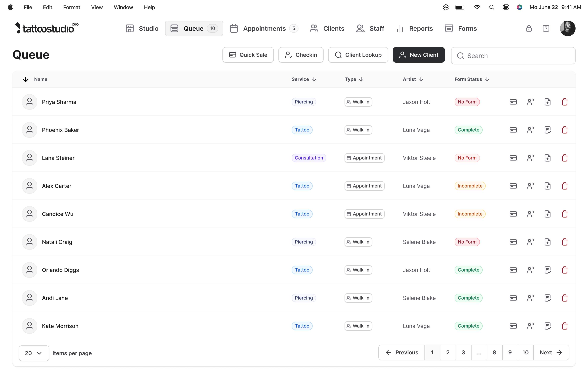588x382 pixels.
Task: Reassign Andi Lane with transfer icon
Action: (x=530, y=298)
